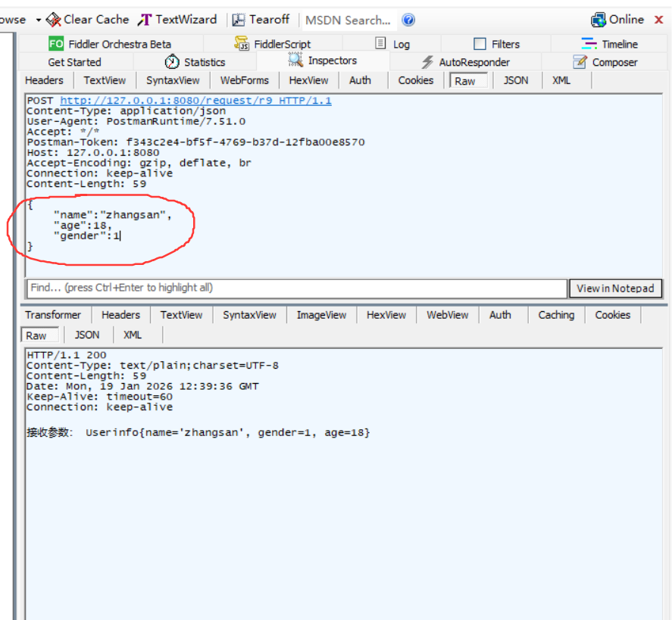Click the Fiddler Orchestra FO icon

56,44
